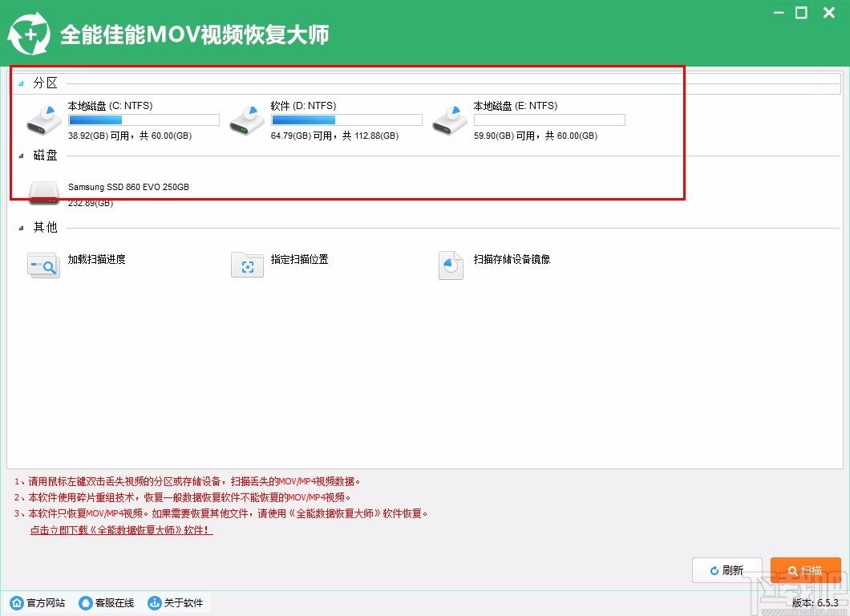Open 客服在线 online support link
Viewport: 850px width, 616px height.
115,602
